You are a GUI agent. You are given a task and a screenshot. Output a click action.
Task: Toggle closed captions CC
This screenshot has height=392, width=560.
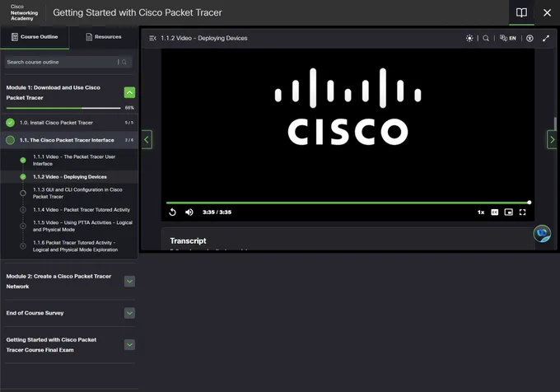[495, 212]
